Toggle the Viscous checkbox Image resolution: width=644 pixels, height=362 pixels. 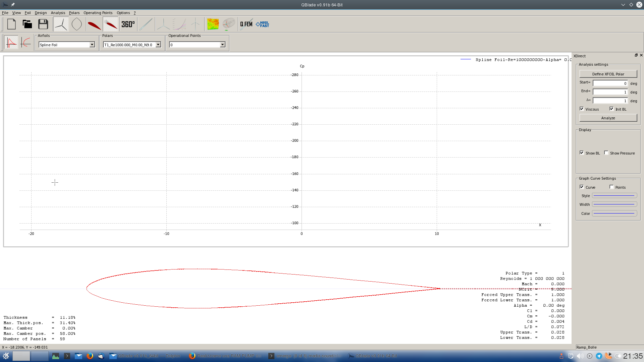click(582, 109)
